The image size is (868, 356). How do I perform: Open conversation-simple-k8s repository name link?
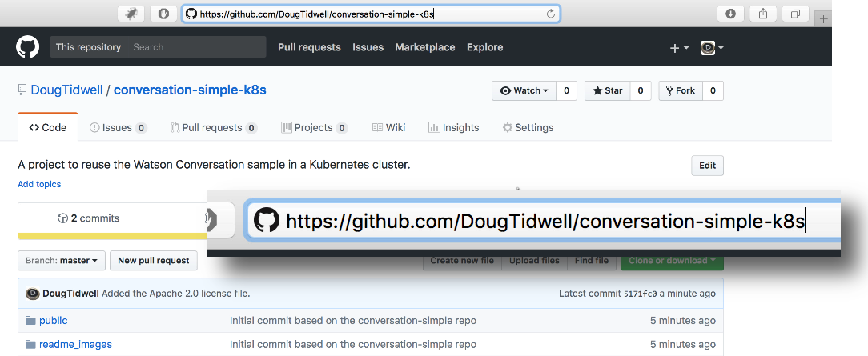coord(190,90)
